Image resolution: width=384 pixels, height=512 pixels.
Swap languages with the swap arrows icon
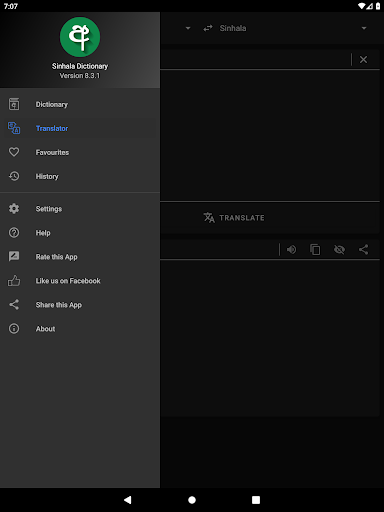tap(208, 28)
